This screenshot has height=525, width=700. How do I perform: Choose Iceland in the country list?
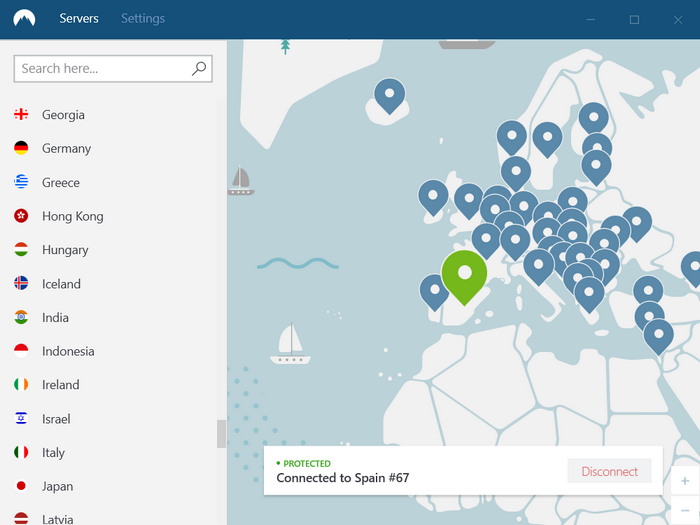[x=61, y=284]
